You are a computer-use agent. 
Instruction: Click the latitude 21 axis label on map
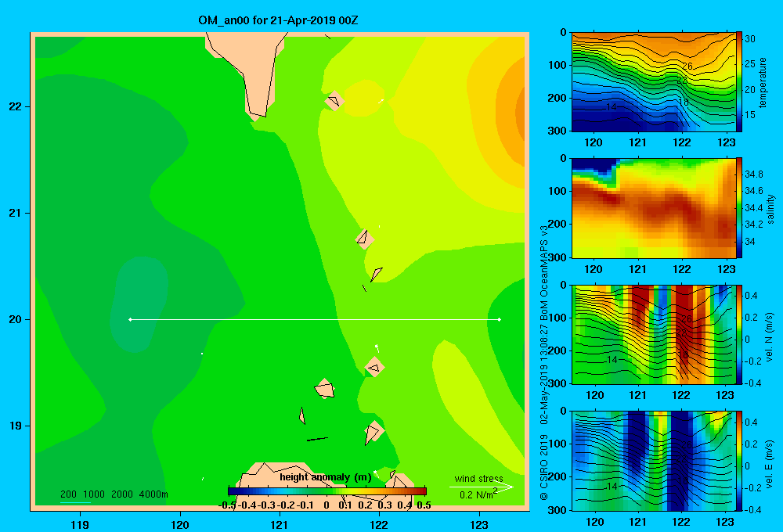15,213
